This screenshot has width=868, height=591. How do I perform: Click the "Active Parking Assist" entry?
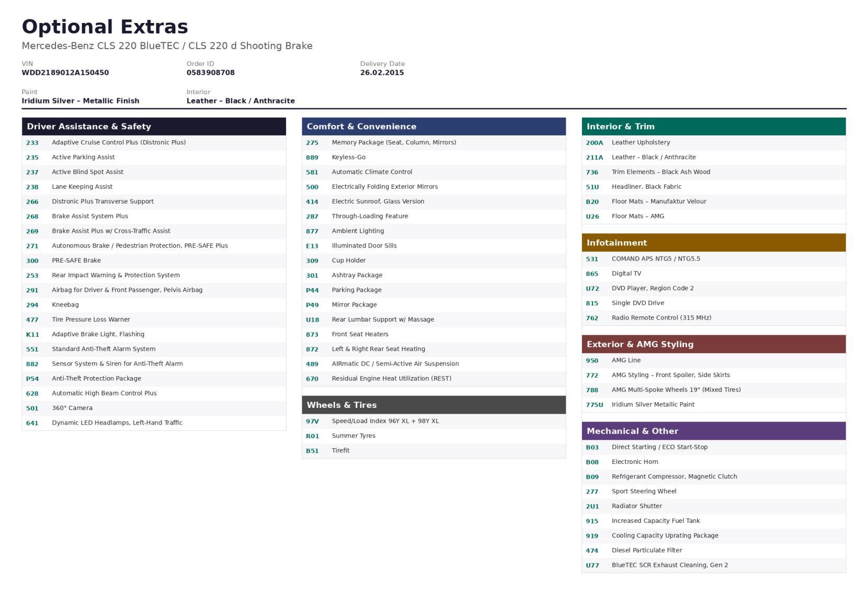point(154,157)
